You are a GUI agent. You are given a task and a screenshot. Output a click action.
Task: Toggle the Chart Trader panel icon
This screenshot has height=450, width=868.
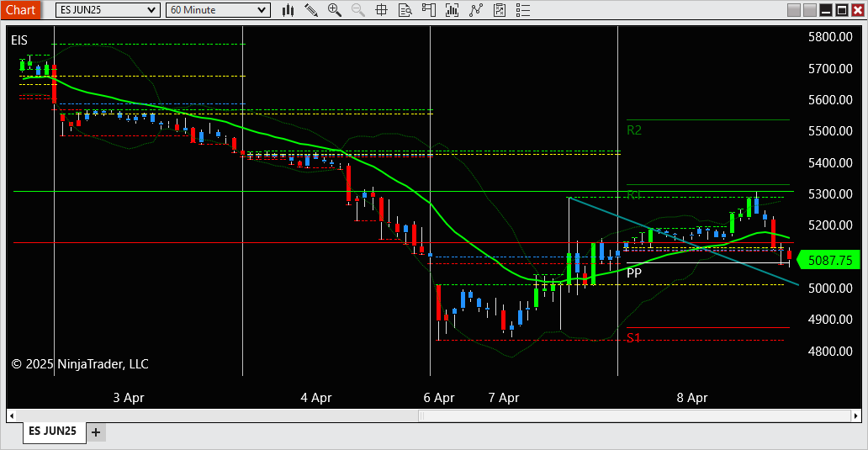point(428,10)
